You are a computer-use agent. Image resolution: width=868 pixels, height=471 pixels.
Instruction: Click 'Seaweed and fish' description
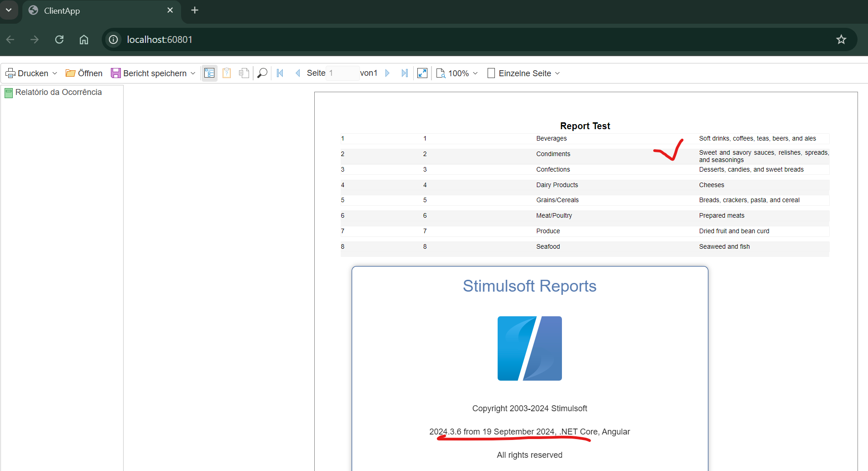(x=724, y=246)
